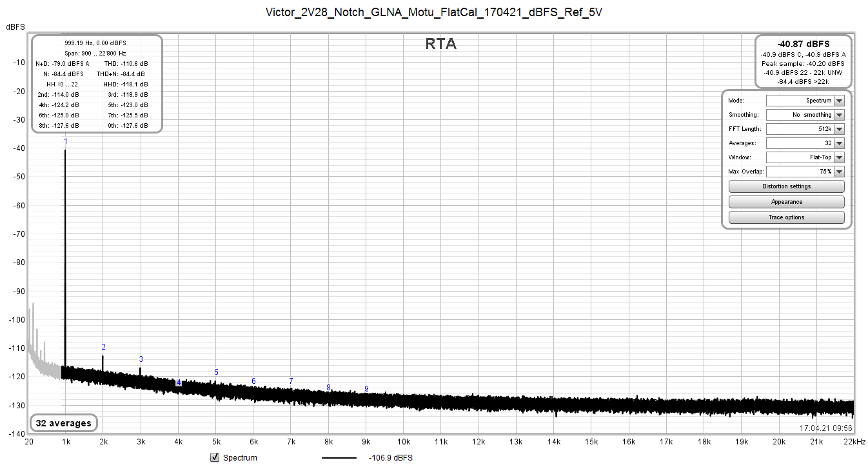Image resolution: width=868 pixels, height=467 pixels.
Task: Toggle the Spectrum trace checkbox
Action: pos(215,457)
